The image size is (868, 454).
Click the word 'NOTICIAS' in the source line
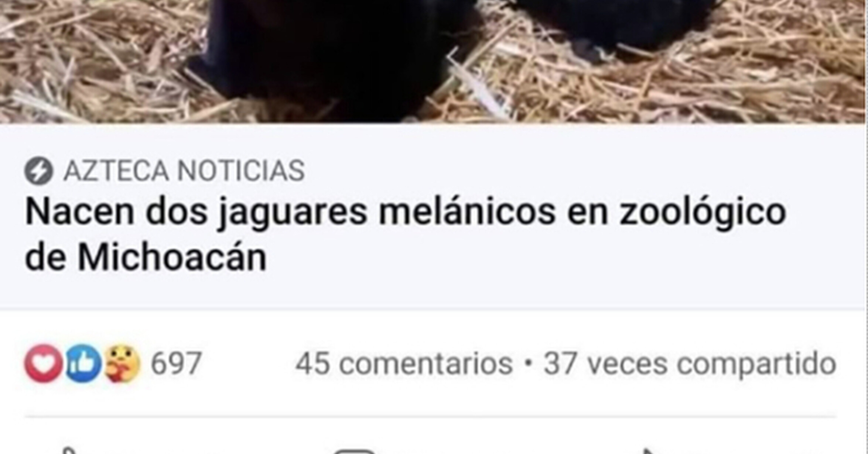coord(241,171)
